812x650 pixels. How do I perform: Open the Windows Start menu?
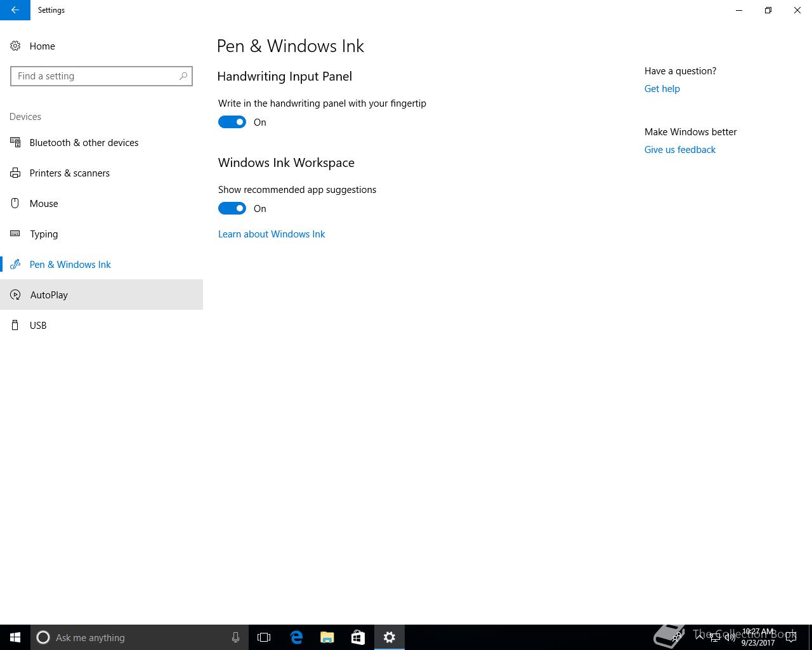[x=15, y=637]
